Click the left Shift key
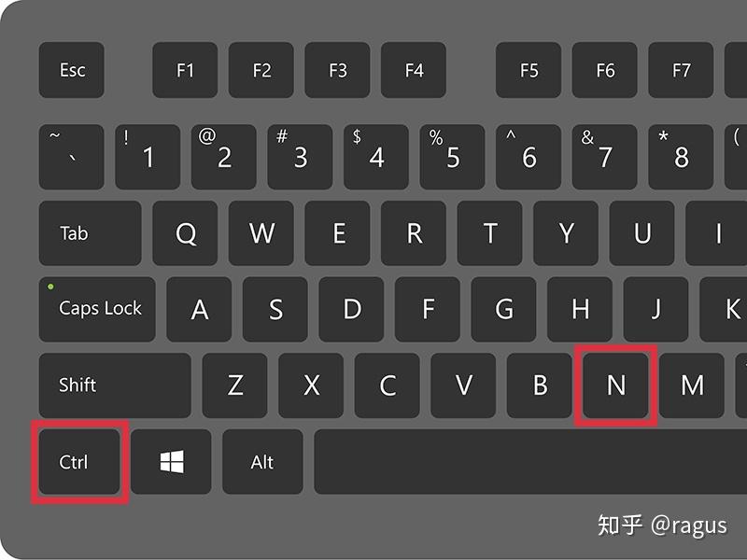The height and width of the screenshot is (560, 747). [x=115, y=385]
